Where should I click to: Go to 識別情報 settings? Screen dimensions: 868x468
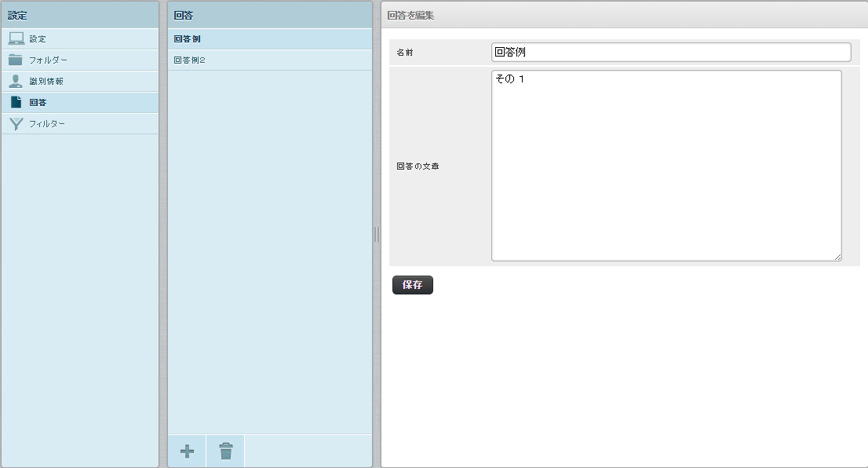80,81
